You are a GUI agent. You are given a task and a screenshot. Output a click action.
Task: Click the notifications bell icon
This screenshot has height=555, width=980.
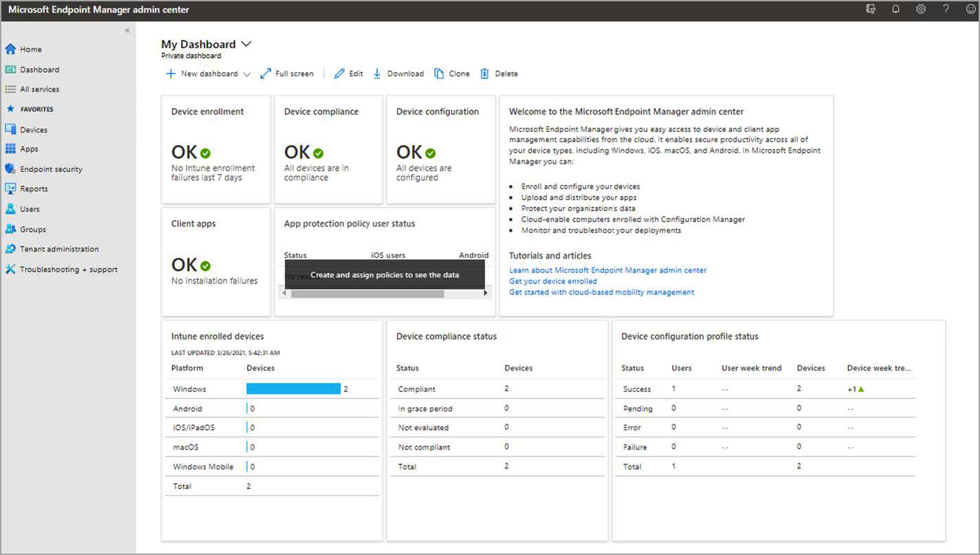(895, 10)
